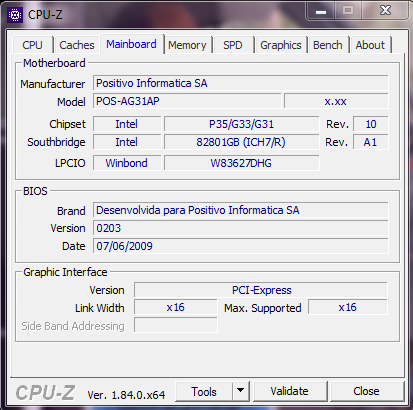Click the BIOS Brand field
This screenshot has height=410, width=413.
coord(241,210)
